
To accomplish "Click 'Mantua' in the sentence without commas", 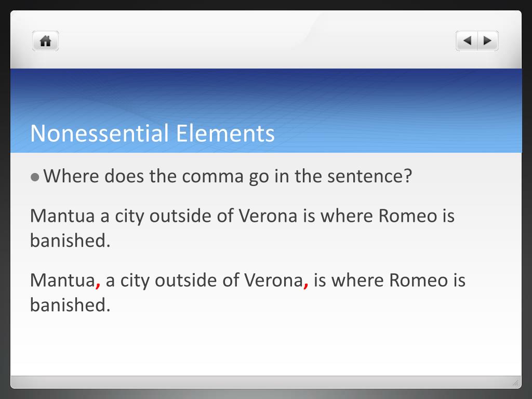I will click(62, 216).
